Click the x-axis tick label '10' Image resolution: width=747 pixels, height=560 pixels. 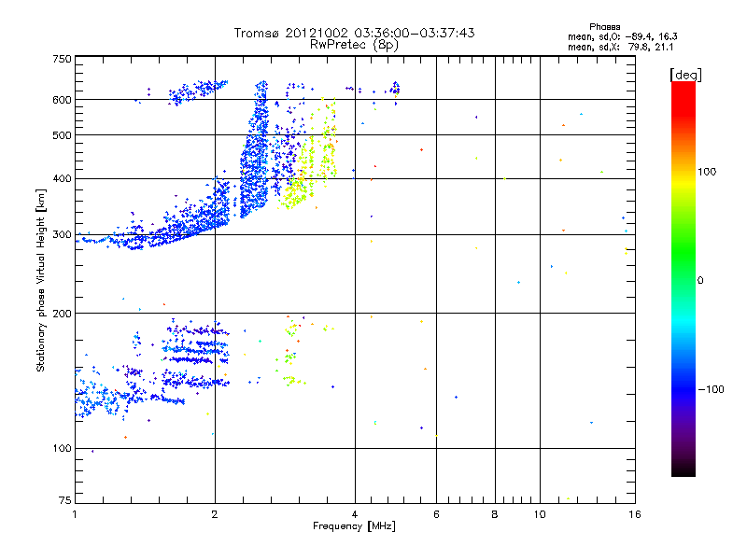pyautogui.click(x=540, y=514)
